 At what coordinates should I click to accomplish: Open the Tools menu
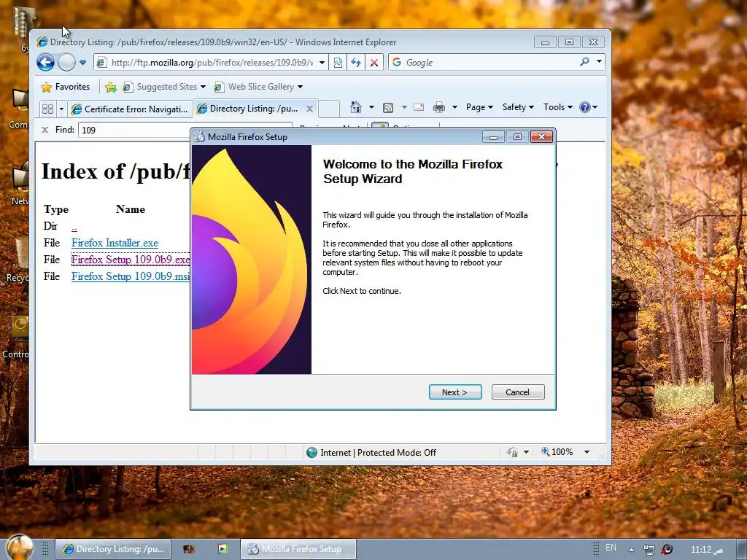[558, 107]
